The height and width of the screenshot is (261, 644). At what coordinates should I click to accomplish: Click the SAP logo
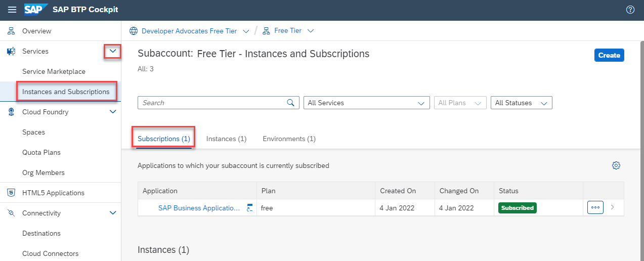click(x=36, y=10)
